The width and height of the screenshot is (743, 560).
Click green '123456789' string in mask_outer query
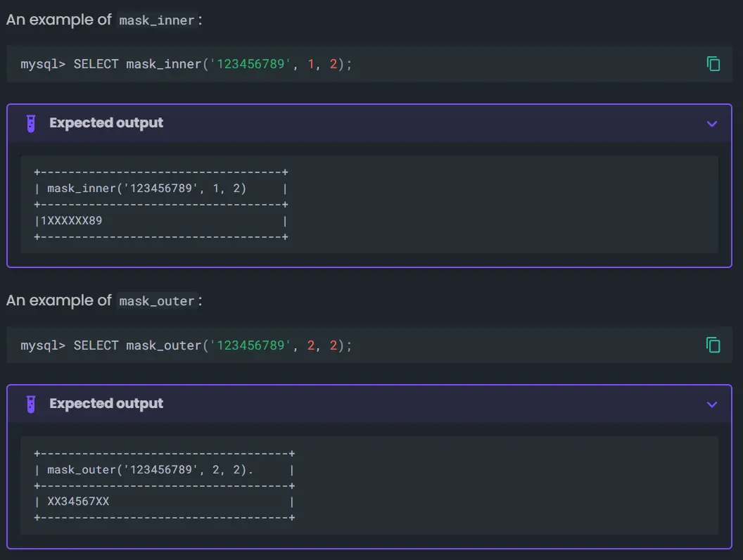pos(250,345)
